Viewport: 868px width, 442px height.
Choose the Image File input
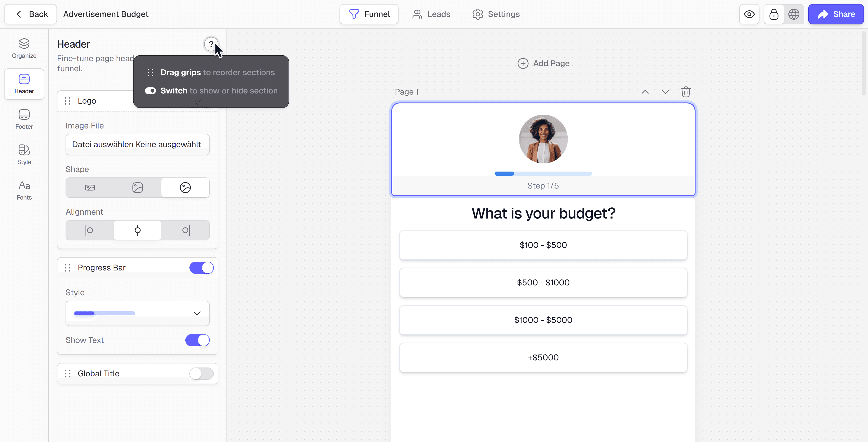pyautogui.click(x=137, y=144)
